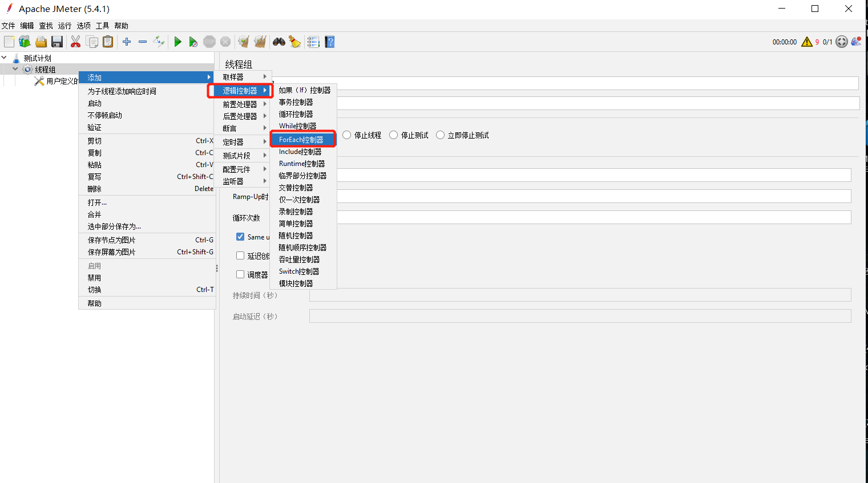Choose 如果（If）控制器 from the submenu
This screenshot has width=868, height=483.
[x=303, y=90]
